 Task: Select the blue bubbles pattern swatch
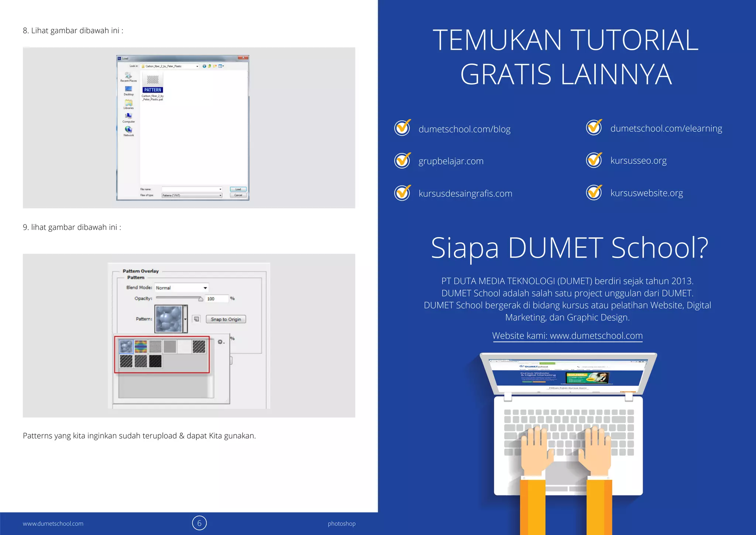[x=126, y=347]
